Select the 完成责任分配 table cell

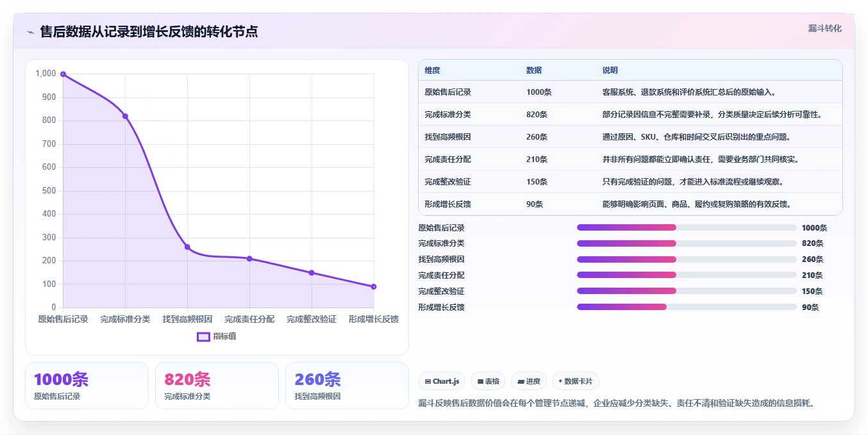pos(447,160)
